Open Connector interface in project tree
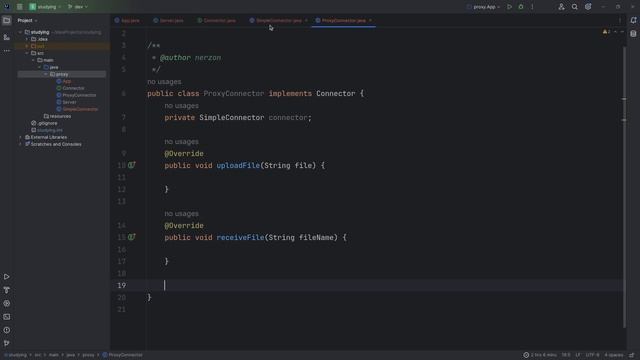640x360 pixels. 71,89
